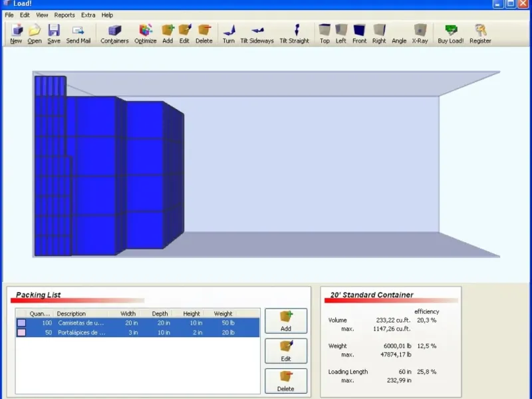Screen dimensions: 532x399
Task: Click the Camisetas row color swatch
Action: [21, 323]
